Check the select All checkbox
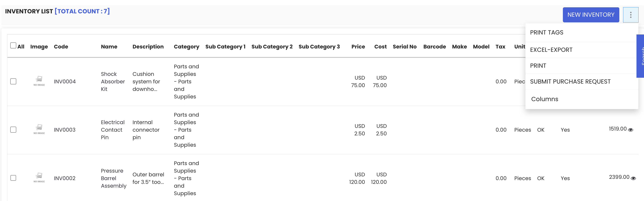Screen dimensions: 644x201 click(13, 45)
